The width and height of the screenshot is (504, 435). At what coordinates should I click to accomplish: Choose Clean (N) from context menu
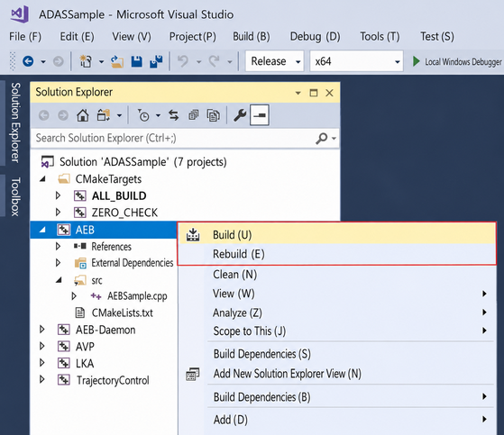(x=337, y=275)
